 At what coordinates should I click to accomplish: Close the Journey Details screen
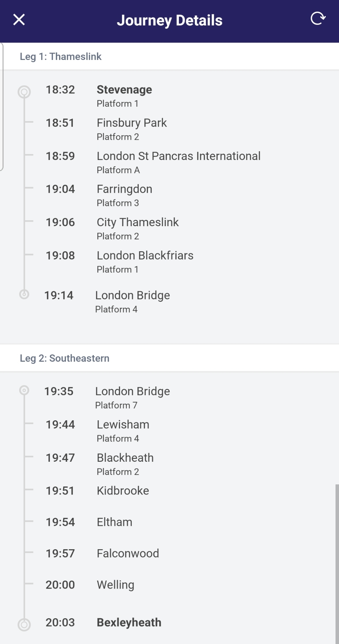click(19, 20)
